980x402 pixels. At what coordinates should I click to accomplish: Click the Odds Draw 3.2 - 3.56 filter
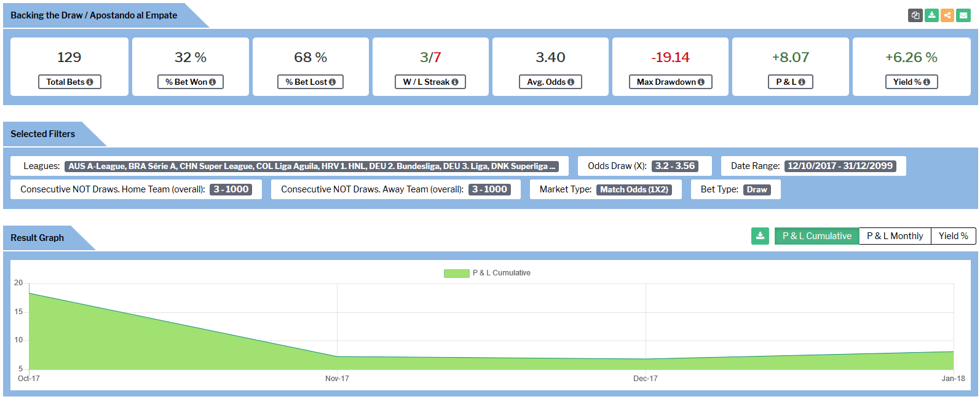coord(674,166)
